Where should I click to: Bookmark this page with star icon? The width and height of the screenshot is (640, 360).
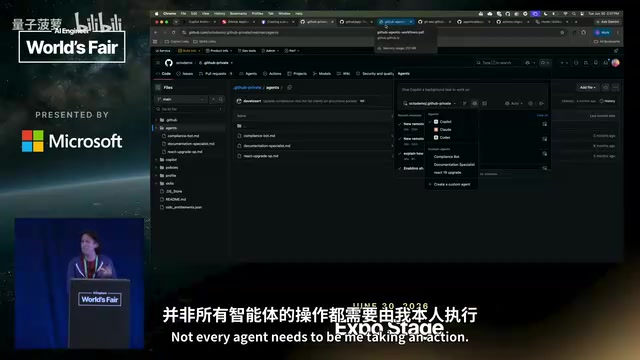click(562, 32)
